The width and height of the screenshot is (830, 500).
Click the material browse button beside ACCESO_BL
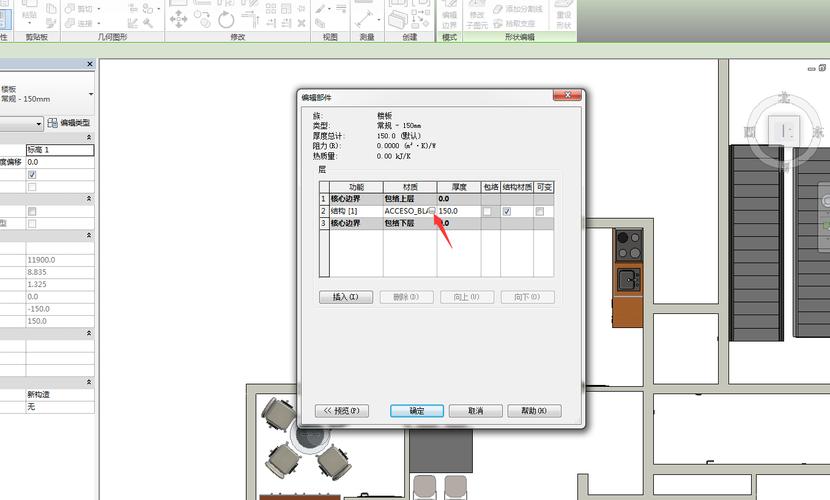[431, 212]
